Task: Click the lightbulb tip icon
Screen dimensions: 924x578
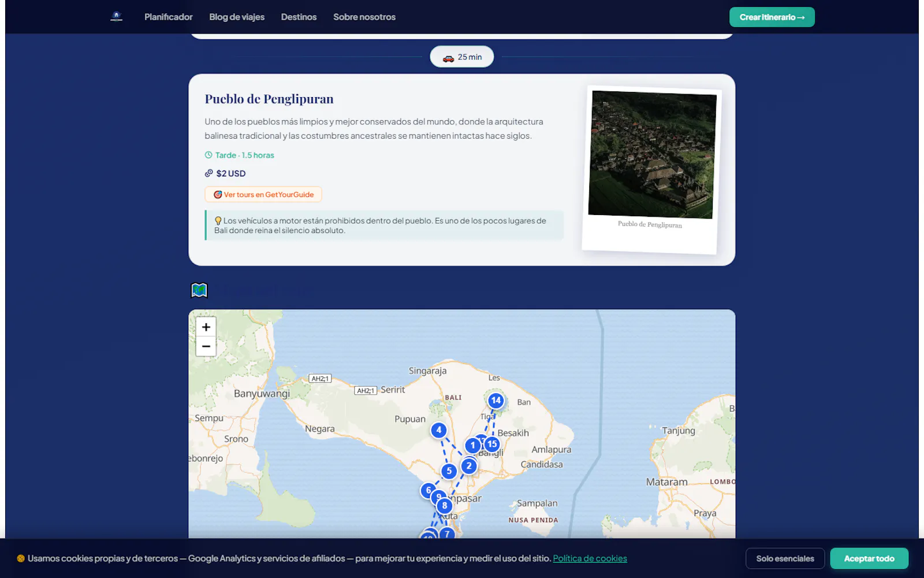Action: (x=218, y=221)
